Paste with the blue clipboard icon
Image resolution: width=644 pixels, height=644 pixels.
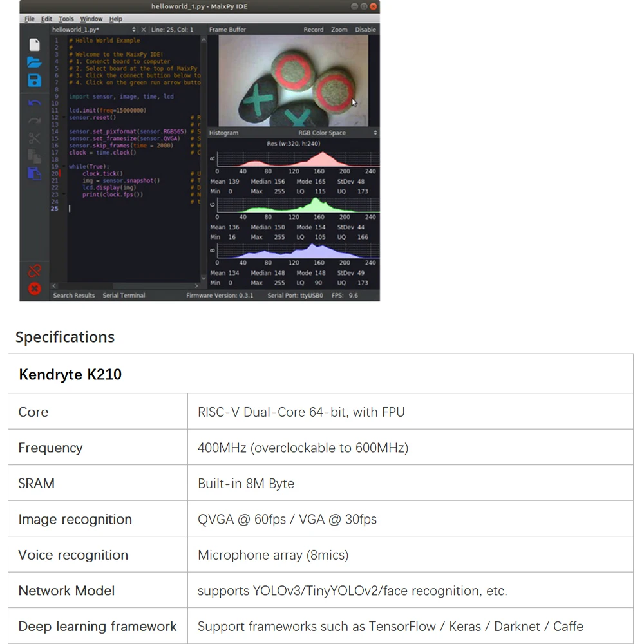point(35,173)
